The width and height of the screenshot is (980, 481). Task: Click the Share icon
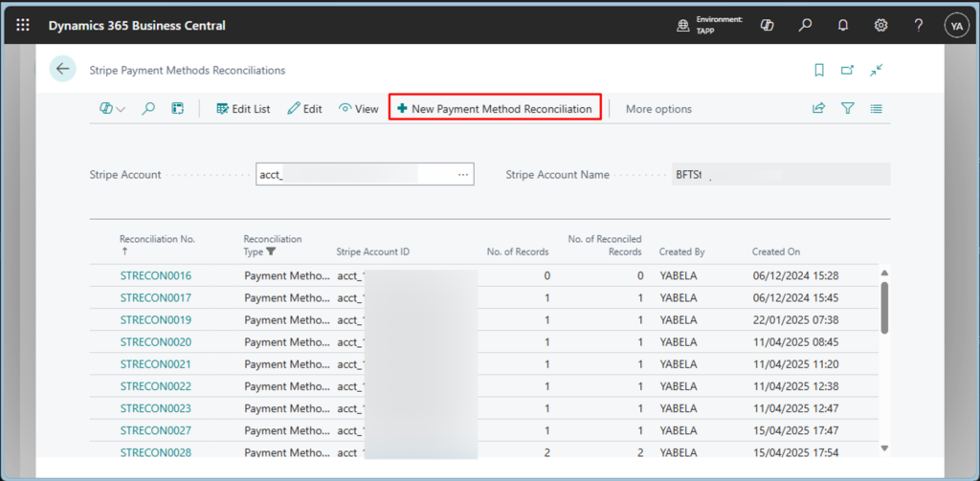point(818,108)
